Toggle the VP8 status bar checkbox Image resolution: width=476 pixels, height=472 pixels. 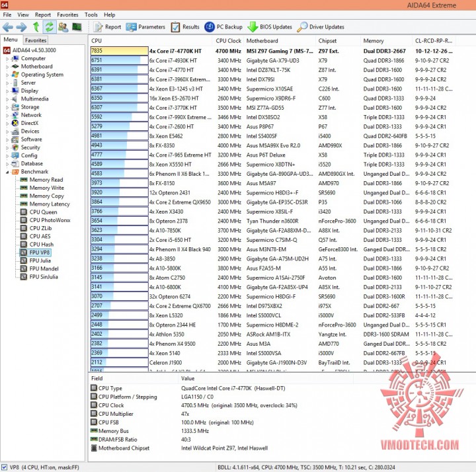click(4, 467)
